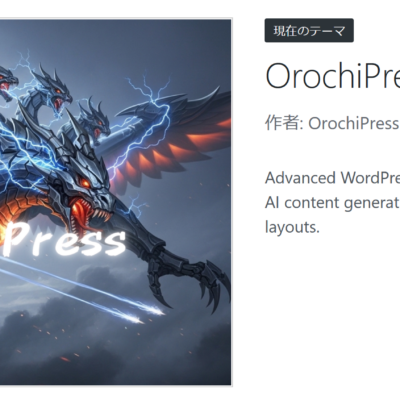This screenshot has height=400, width=400.
Task: Select the "Advanced WordPress" description line
Action: pyautogui.click(x=332, y=178)
